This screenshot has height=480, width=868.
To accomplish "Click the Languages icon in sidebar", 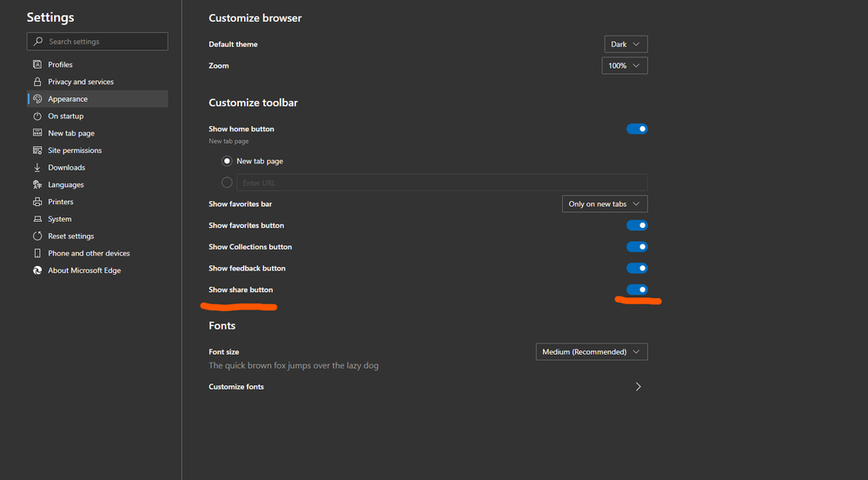I will (x=37, y=184).
